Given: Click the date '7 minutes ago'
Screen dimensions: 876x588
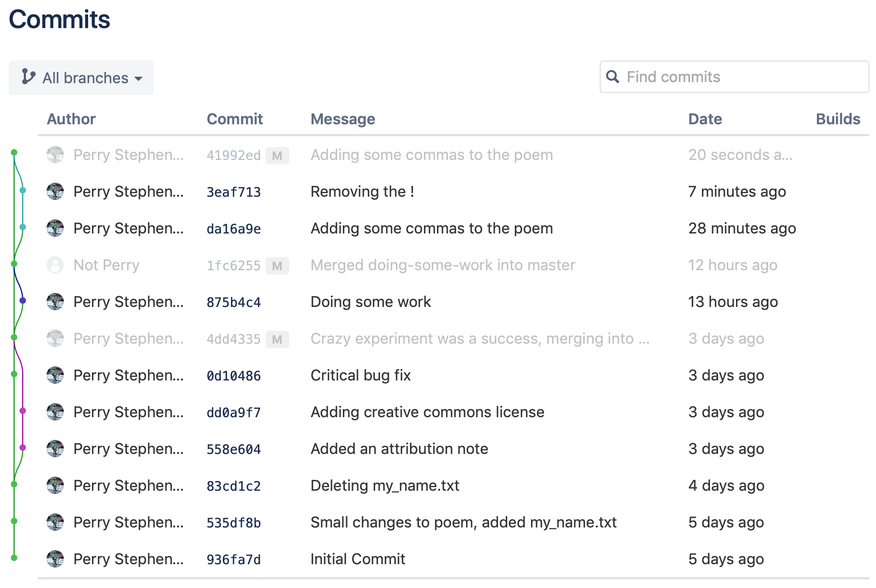Looking at the screenshot, I should tap(737, 192).
